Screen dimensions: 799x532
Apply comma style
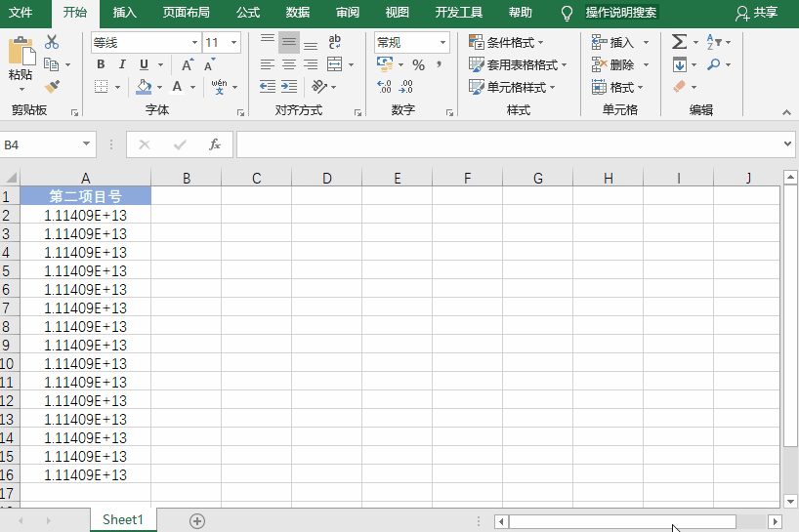tap(439, 64)
